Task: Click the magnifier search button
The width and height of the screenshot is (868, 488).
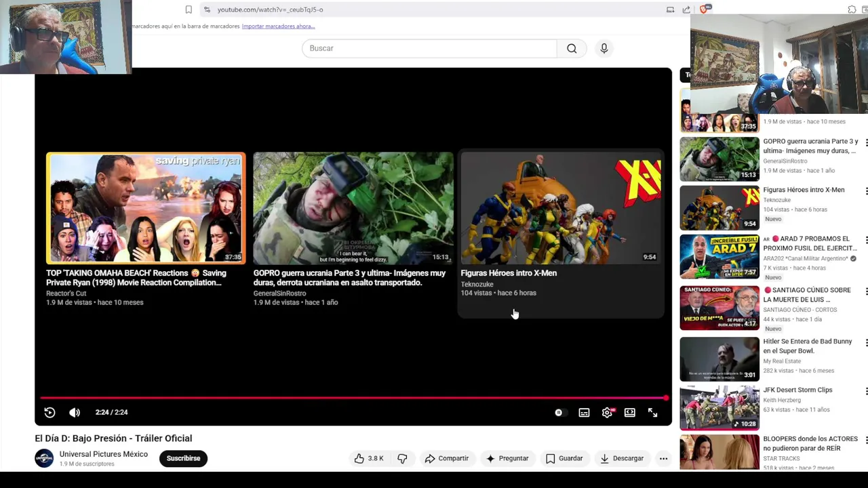Action: coord(572,48)
